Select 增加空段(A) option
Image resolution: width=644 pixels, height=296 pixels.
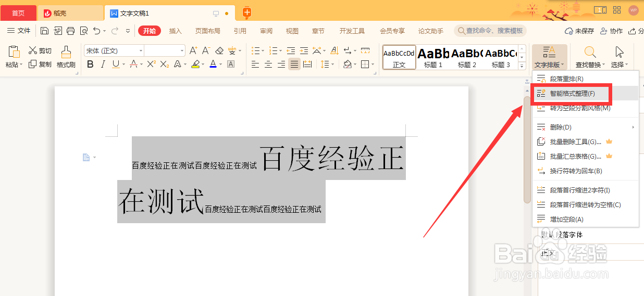click(586, 220)
